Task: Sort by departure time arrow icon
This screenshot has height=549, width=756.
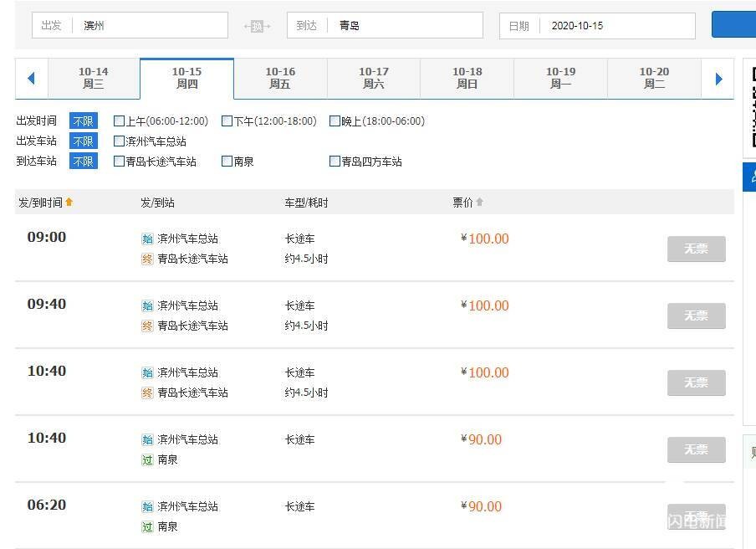Action: (69, 202)
